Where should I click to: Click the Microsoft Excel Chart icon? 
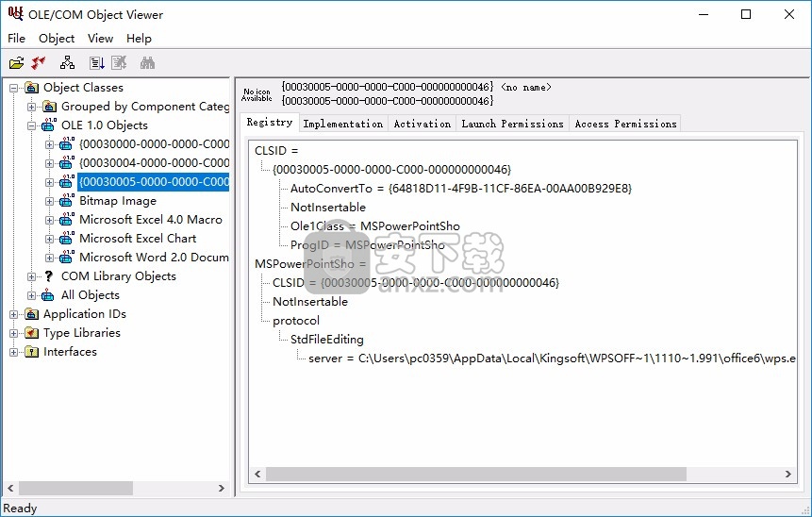pyautogui.click(x=67, y=239)
